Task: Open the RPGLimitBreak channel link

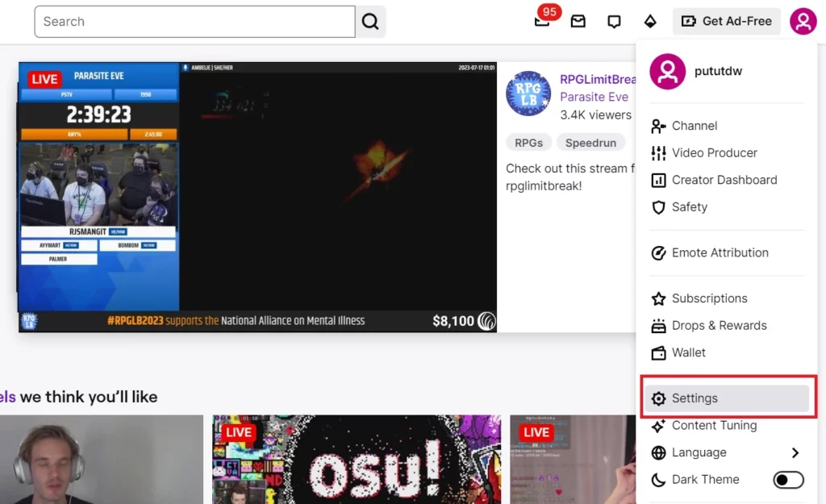Action: pyautogui.click(x=598, y=80)
